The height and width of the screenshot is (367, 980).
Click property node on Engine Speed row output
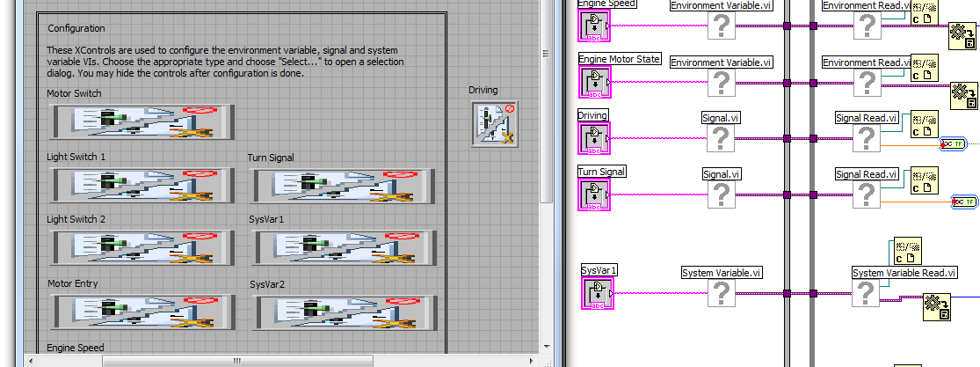(x=962, y=35)
